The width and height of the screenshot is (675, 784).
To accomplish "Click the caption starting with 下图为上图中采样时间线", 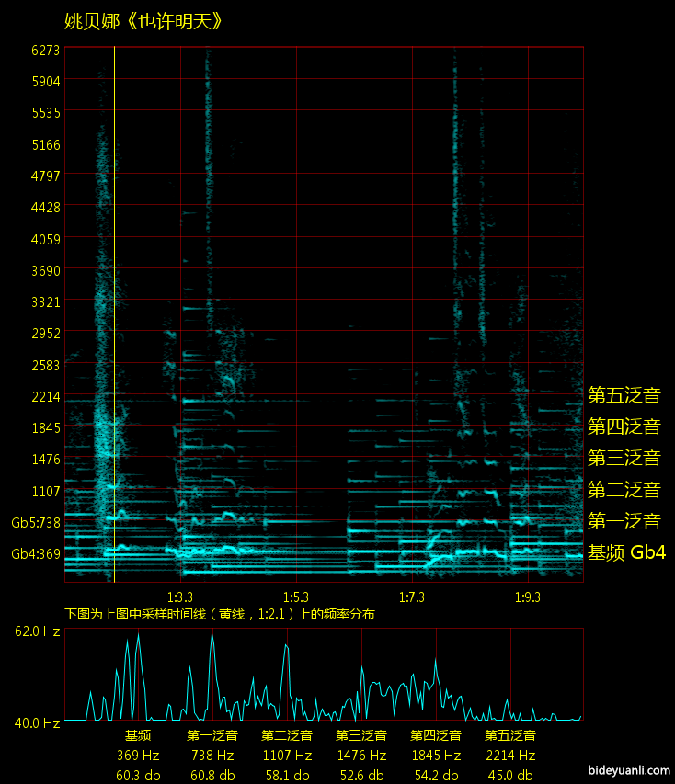I will 220,613.
